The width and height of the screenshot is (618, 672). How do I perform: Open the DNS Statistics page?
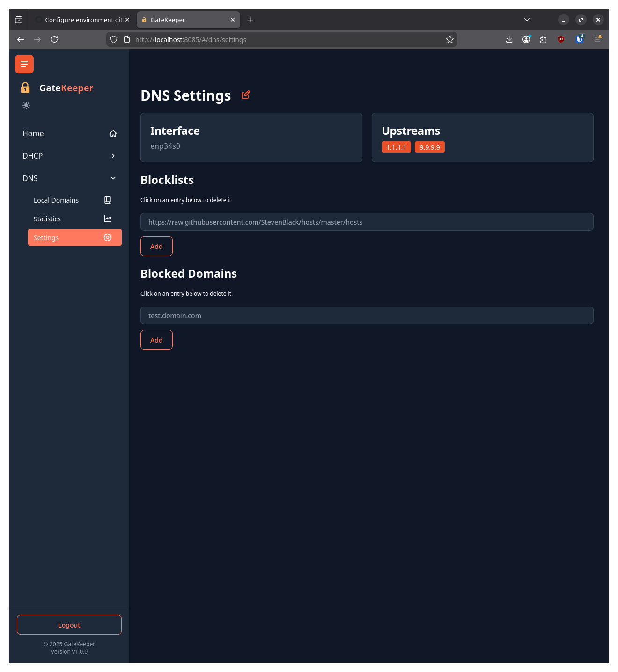72,219
